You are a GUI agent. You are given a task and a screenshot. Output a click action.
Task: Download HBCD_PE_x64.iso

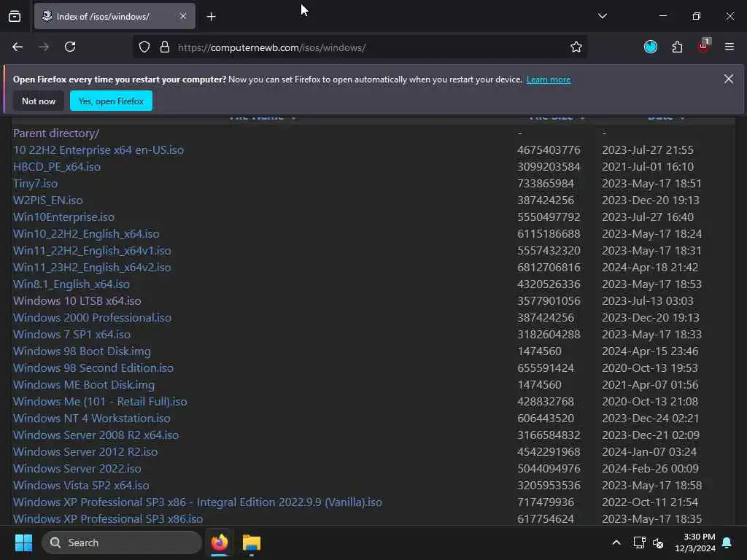57,167
